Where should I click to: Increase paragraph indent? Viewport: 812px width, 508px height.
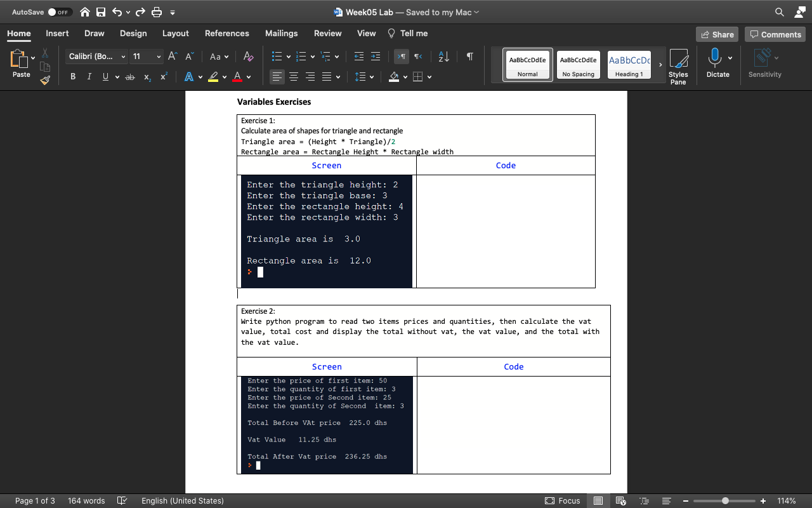click(x=376, y=57)
